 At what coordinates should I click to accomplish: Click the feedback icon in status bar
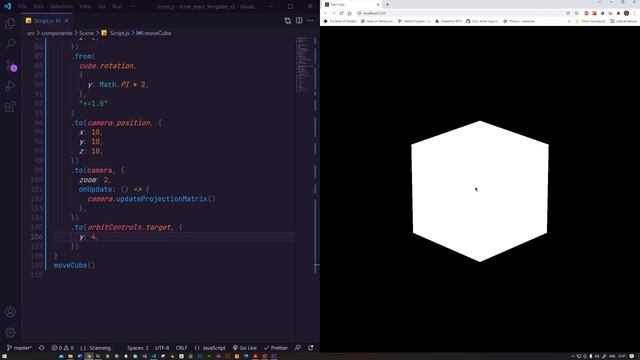coord(298,348)
